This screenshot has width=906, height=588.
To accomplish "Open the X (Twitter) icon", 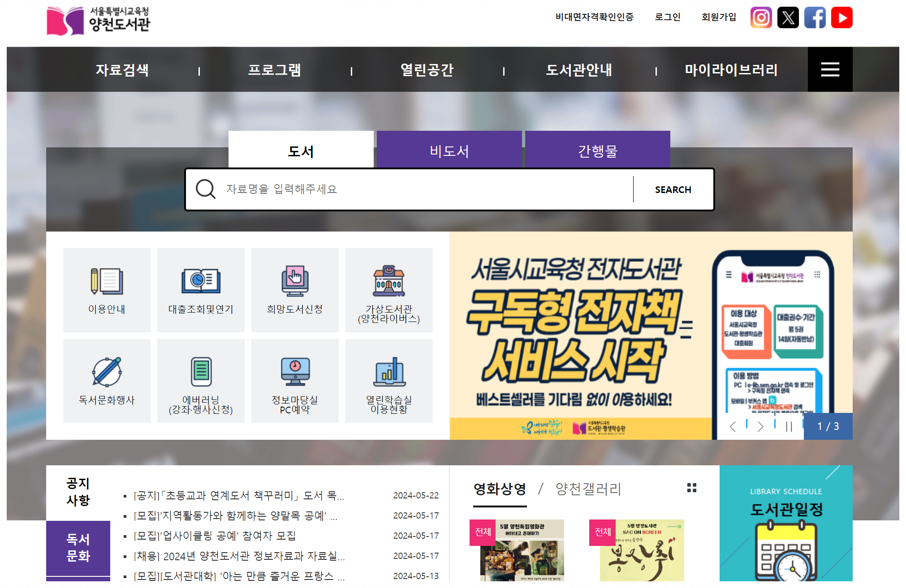I will click(x=788, y=18).
